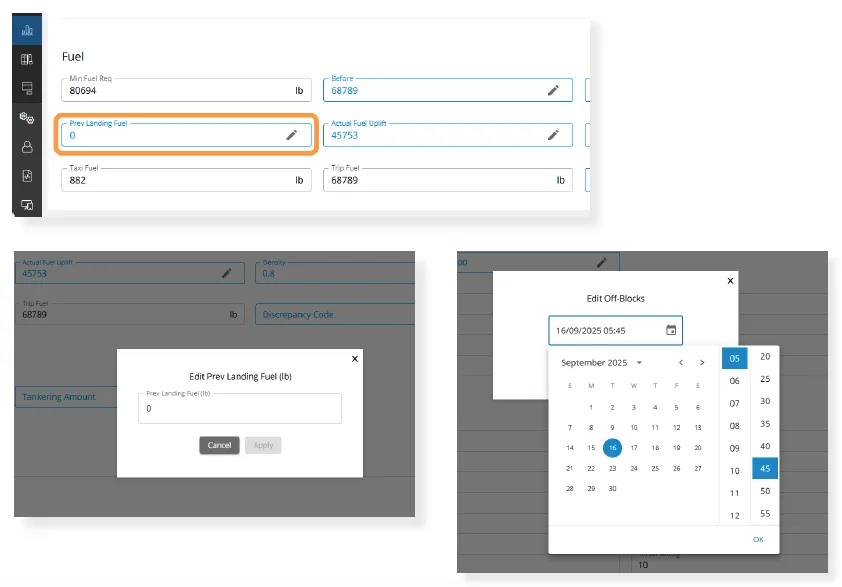Screen dimensions: 842x587
Task: Click pencil icon in Prev Landing Fuel field
Action: coord(291,135)
